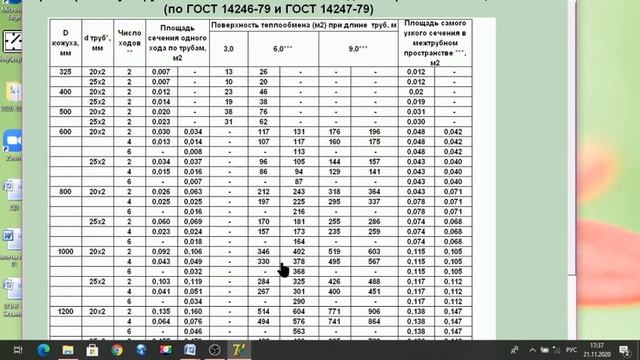Click the casing diameter cell '400'
This screenshot has width=640, height=360.
[x=65, y=92]
